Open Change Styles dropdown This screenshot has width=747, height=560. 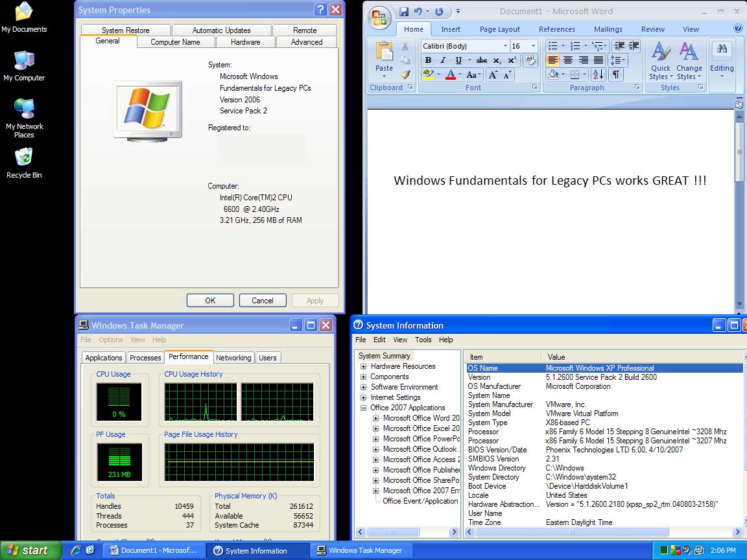coord(689,61)
